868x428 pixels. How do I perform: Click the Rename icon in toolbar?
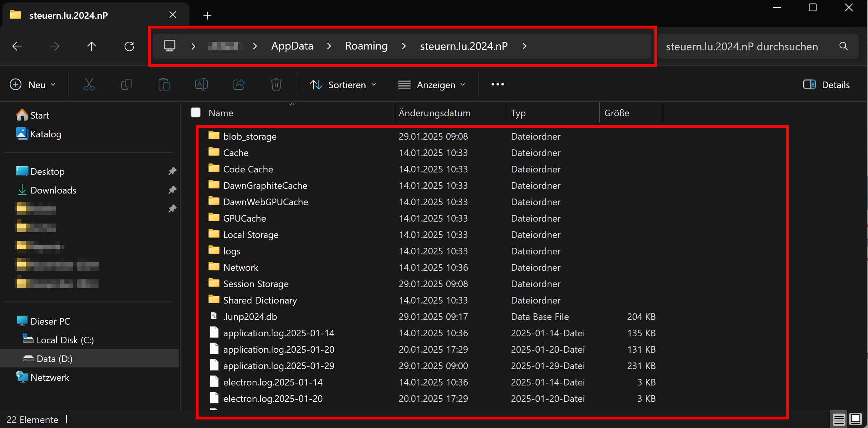click(x=202, y=85)
